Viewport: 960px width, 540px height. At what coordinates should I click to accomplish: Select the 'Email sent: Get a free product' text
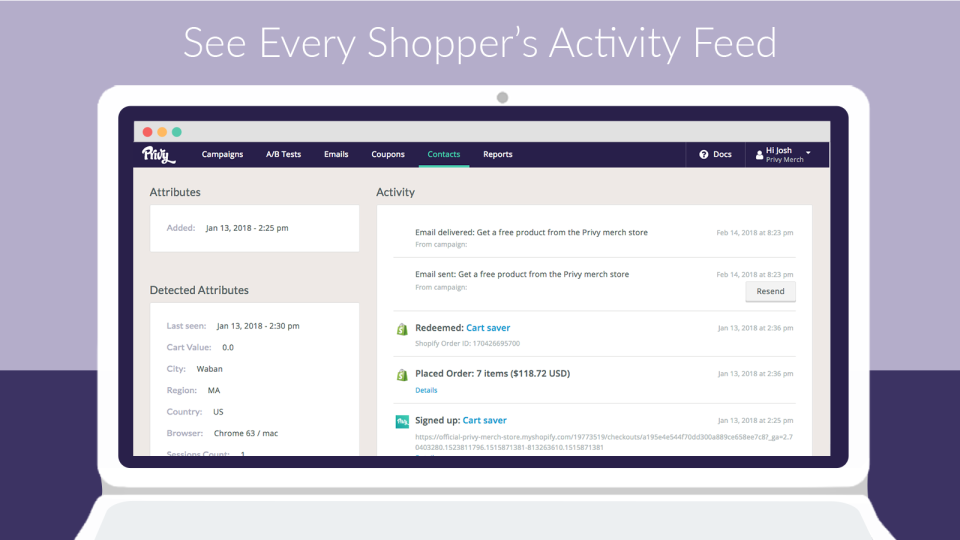point(522,274)
